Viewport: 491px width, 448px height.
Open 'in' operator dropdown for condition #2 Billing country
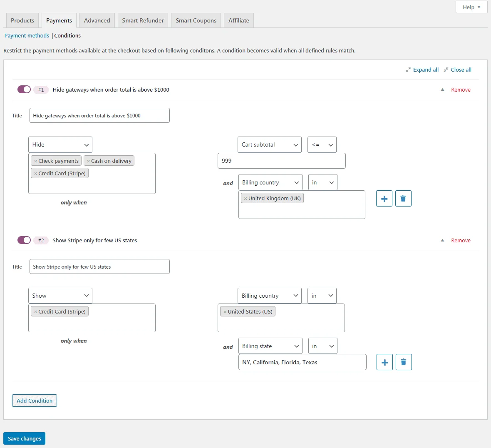click(x=322, y=296)
